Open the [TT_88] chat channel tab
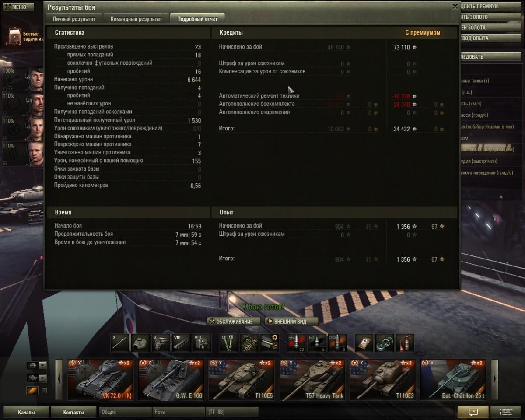 tap(232, 412)
